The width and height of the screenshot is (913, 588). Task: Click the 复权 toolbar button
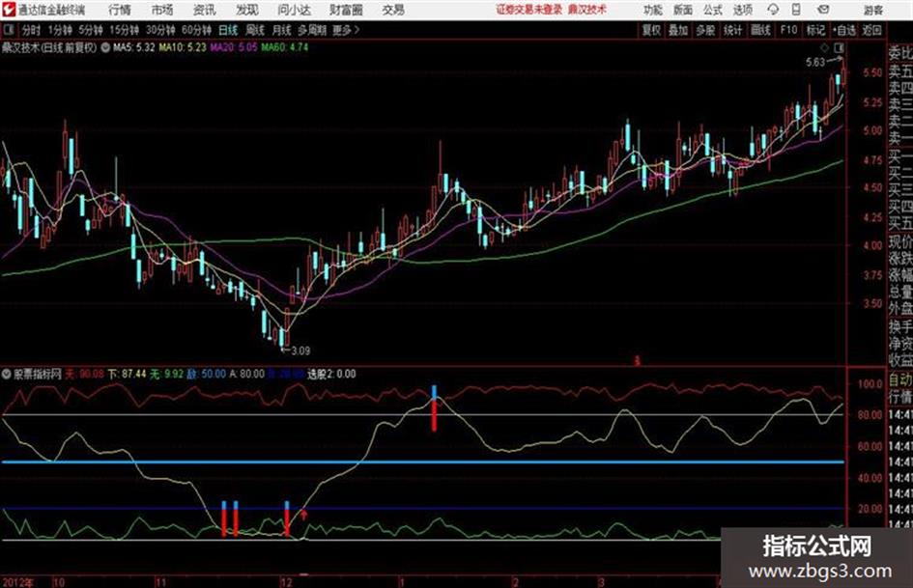click(x=651, y=30)
